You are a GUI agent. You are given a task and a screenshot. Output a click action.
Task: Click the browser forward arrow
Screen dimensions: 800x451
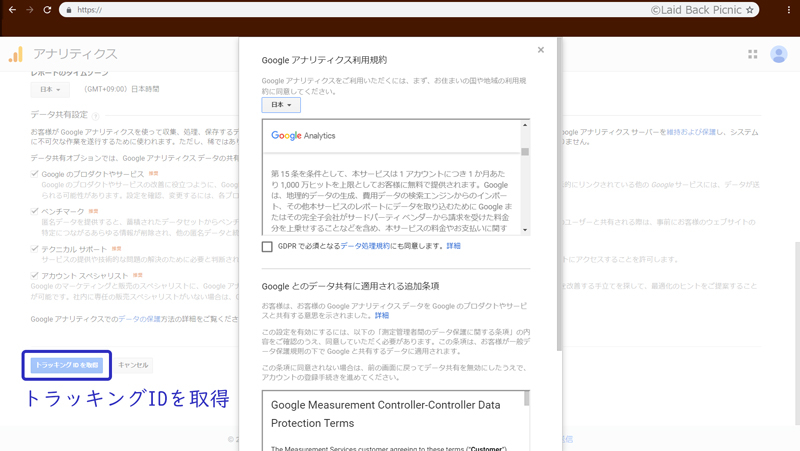pos(30,10)
